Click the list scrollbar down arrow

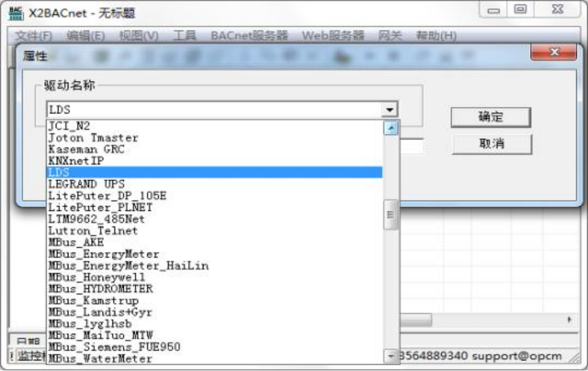tap(391, 355)
